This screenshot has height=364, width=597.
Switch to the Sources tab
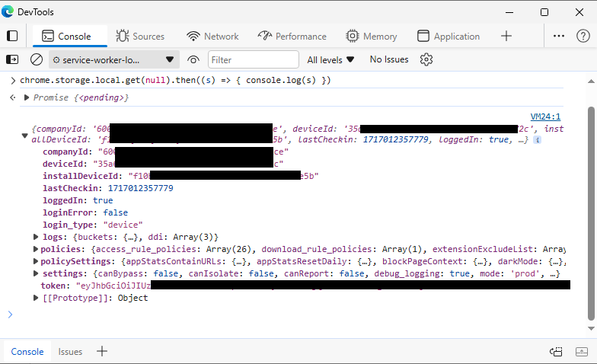(140, 37)
